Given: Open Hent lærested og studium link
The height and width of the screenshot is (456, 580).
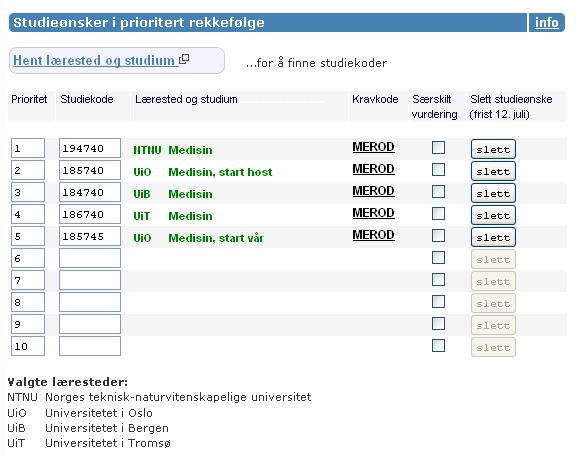Looking at the screenshot, I should pyautogui.click(x=94, y=60).
